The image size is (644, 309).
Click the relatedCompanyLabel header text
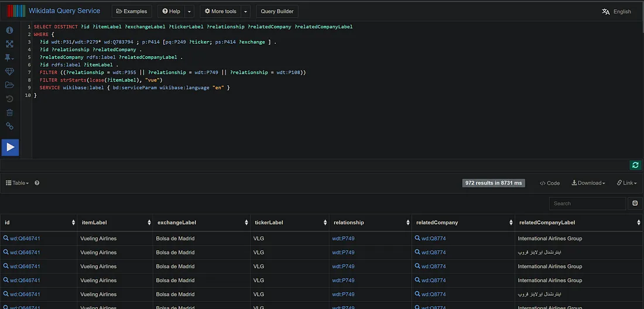pyautogui.click(x=547, y=223)
